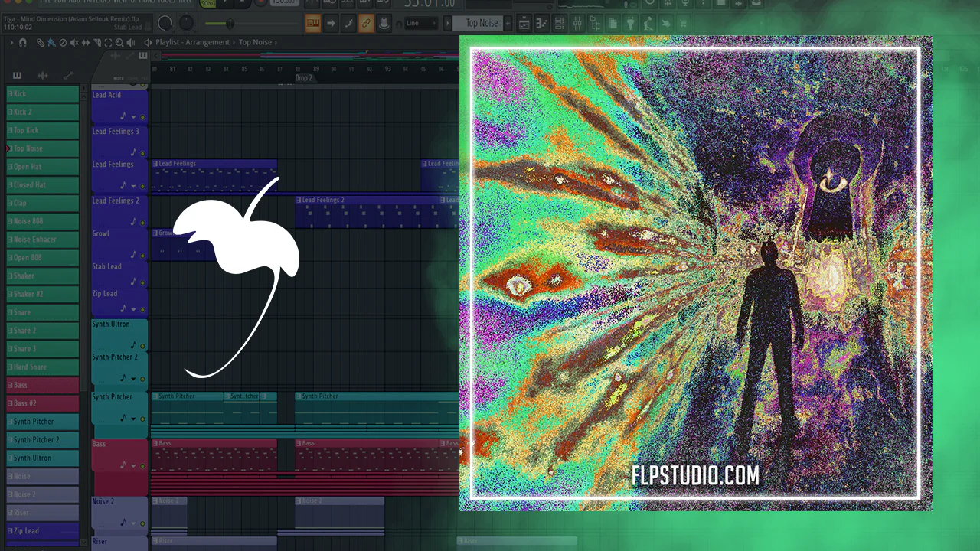This screenshot has width=980, height=551.
Task: Mute the Stab Lead track via its LED
Action: 142,282
